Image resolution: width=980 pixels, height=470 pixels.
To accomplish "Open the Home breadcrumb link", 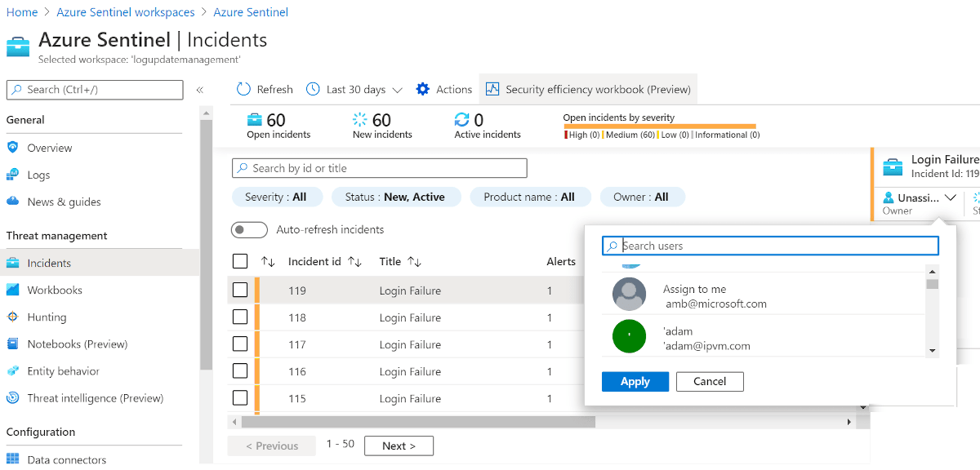I will (22, 11).
